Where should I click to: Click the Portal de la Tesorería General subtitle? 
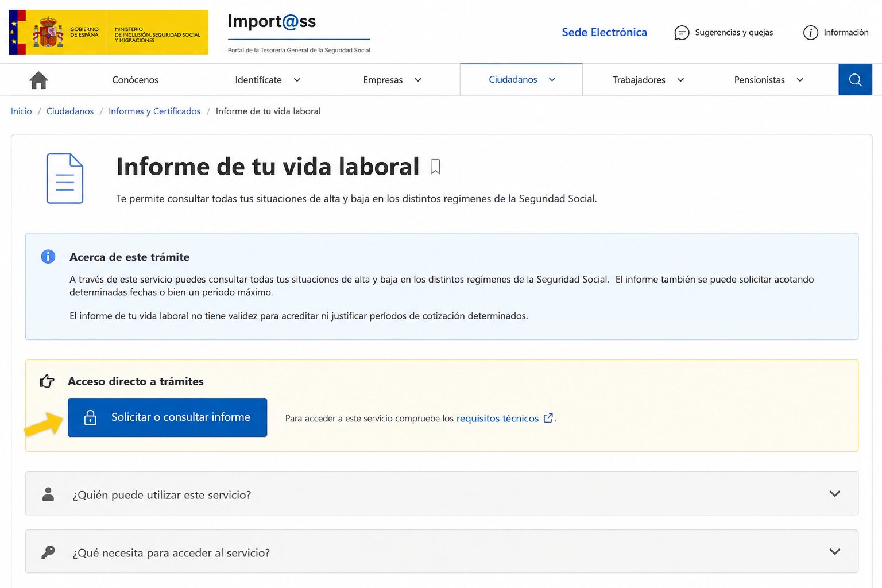point(299,50)
